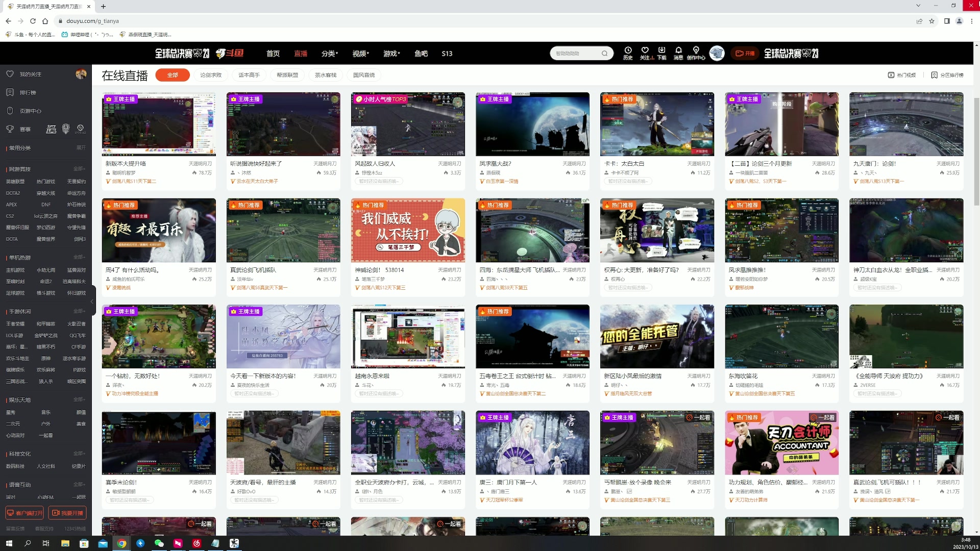Open 页游中心 in the sidebar
Viewport: 980px width, 551px height.
coord(30,111)
